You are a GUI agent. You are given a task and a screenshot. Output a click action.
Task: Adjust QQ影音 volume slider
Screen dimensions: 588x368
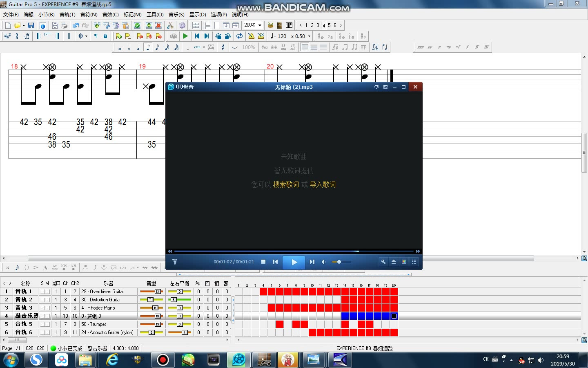[341, 262]
